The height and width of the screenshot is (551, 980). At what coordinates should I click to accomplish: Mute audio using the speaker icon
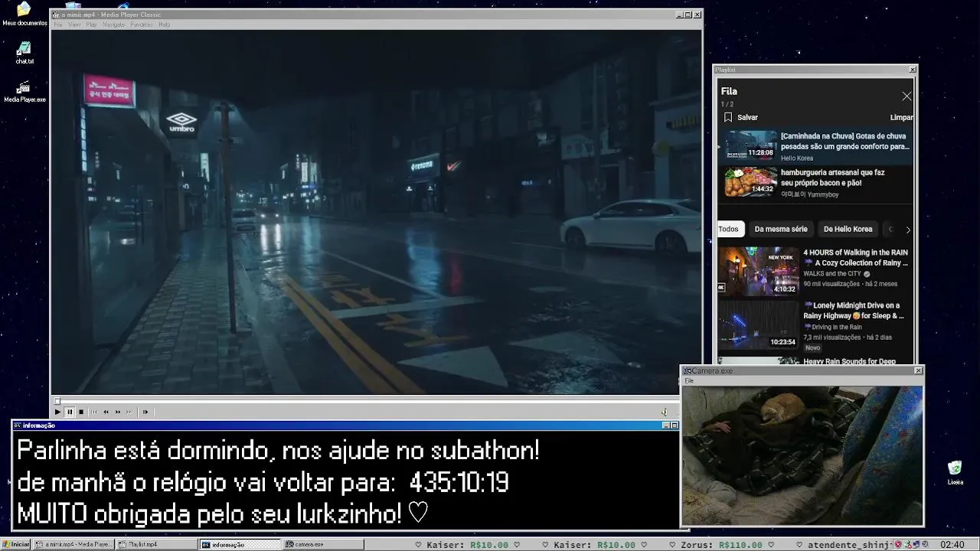(665, 412)
